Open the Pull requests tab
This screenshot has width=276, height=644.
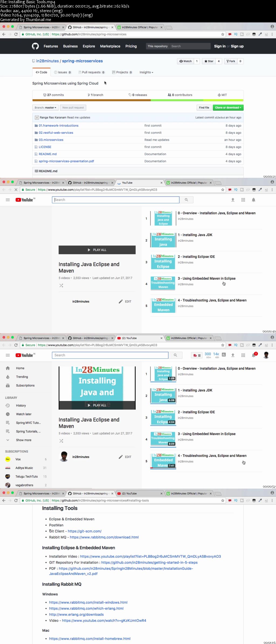tap(92, 72)
